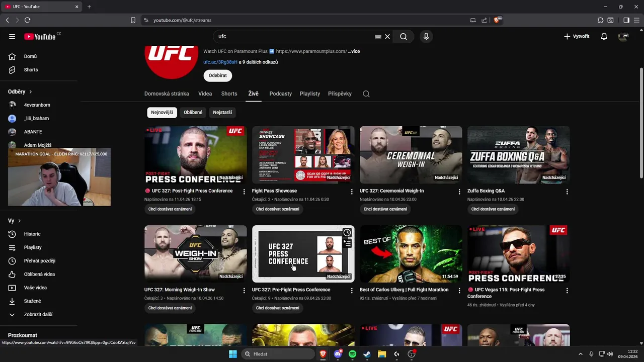
Task: Select the Oblíbené sort chip
Action: [193, 113]
